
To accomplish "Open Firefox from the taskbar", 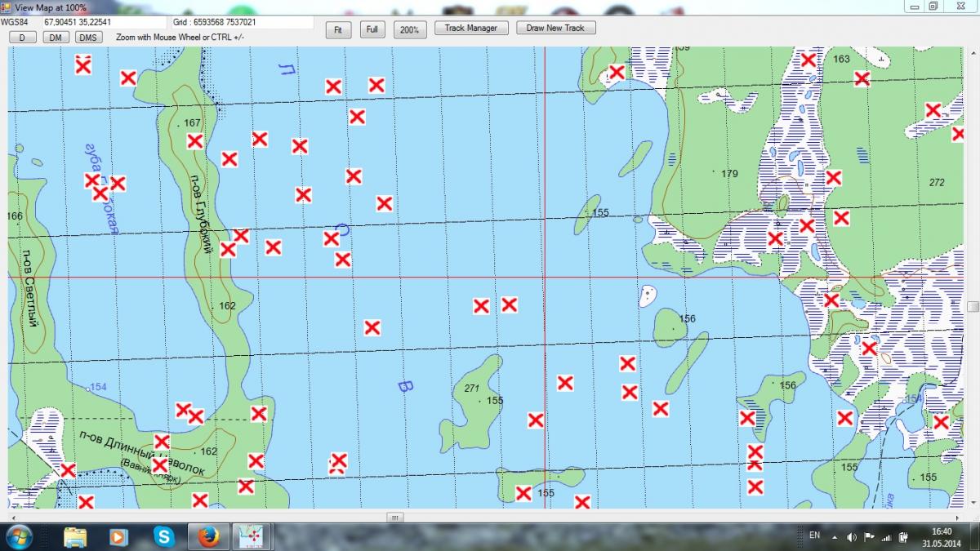I will [x=209, y=536].
